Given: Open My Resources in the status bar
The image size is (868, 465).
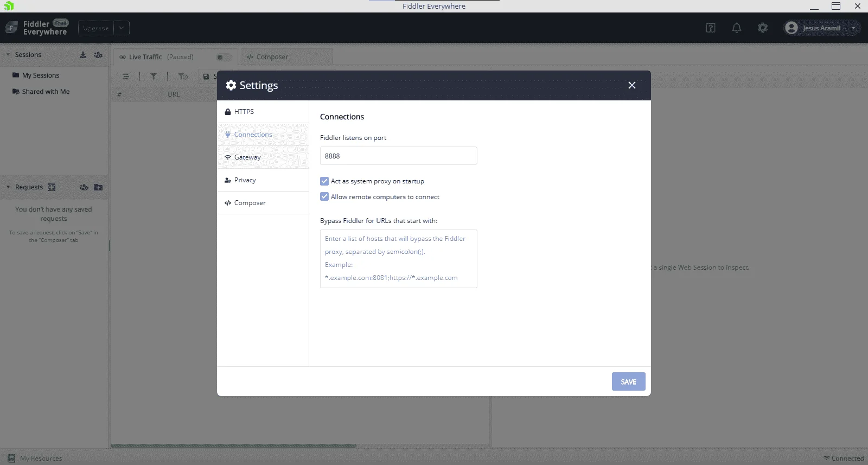Looking at the screenshot, I should [x=35, y=458].
